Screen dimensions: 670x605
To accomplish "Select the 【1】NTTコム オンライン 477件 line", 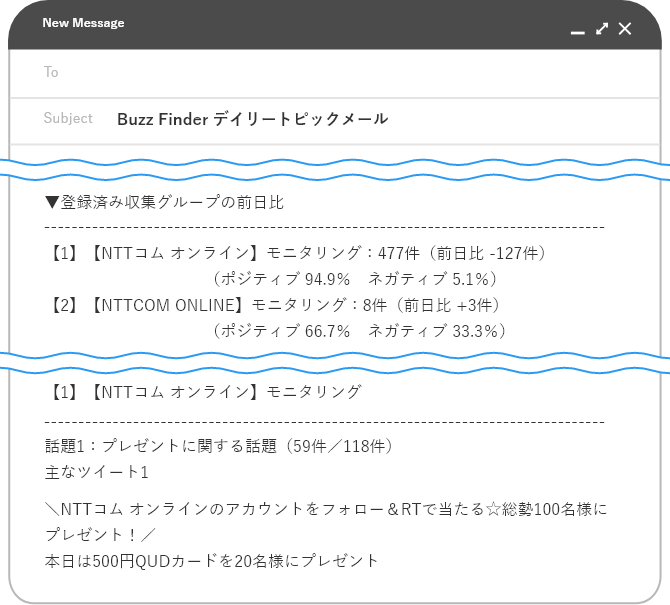I will (297, 253).
